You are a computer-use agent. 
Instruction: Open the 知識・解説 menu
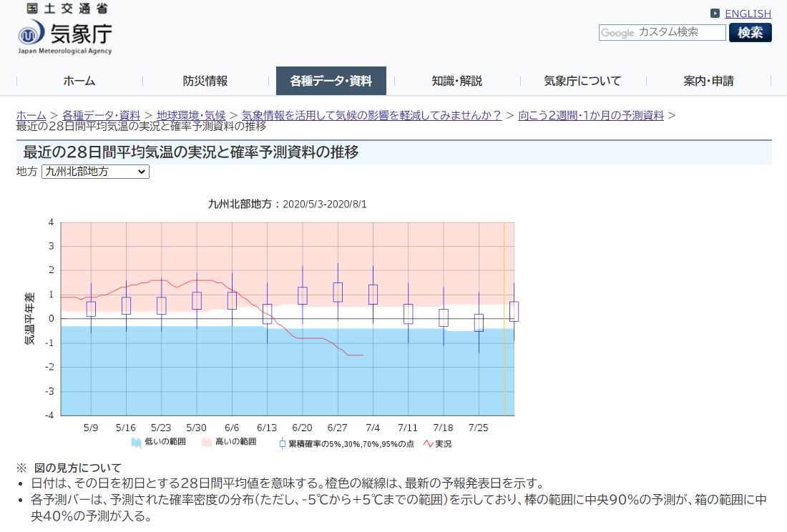(x=456, y=81)
